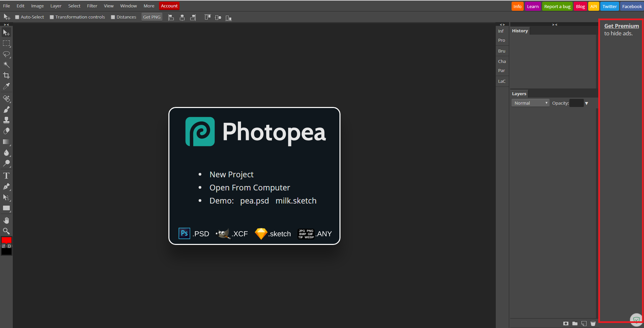Click the Get Premium link
The height and width of the screenshot is (328, 644).
pos(621,26)
